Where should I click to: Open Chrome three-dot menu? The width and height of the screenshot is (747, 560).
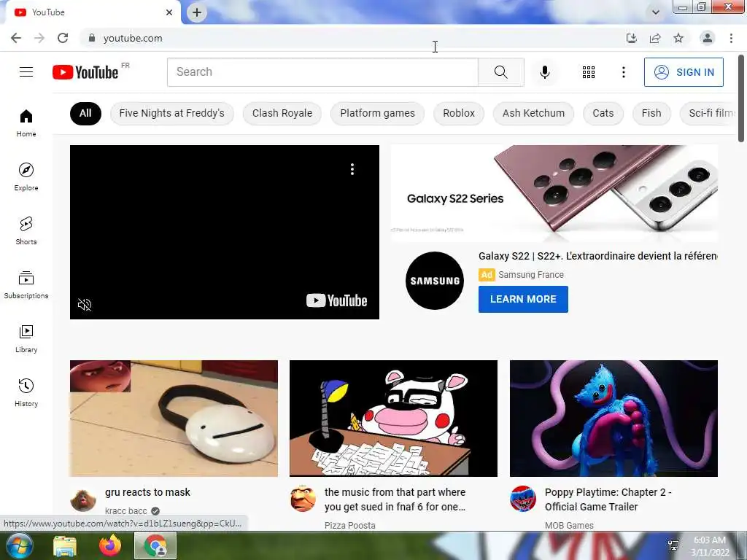click(x=731, y=38)
